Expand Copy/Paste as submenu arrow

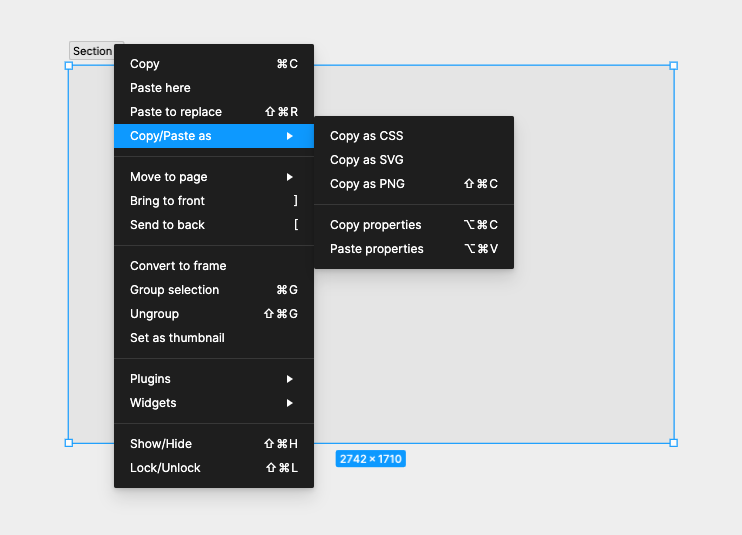tap(290, 136)
